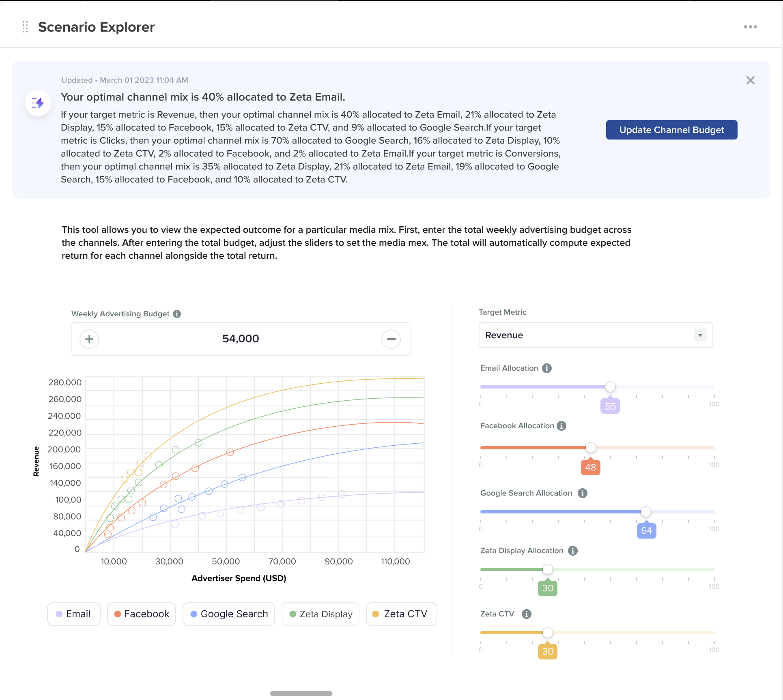Click the lightning insight icon
Image resolution: width=783 pixels, height=700 pixels.
[x=38, y=103]
